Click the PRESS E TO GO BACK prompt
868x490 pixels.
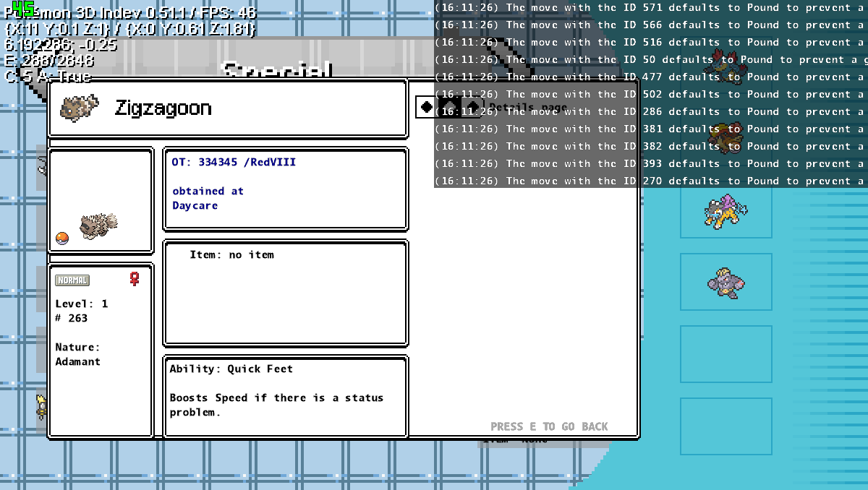pos(549,426)
